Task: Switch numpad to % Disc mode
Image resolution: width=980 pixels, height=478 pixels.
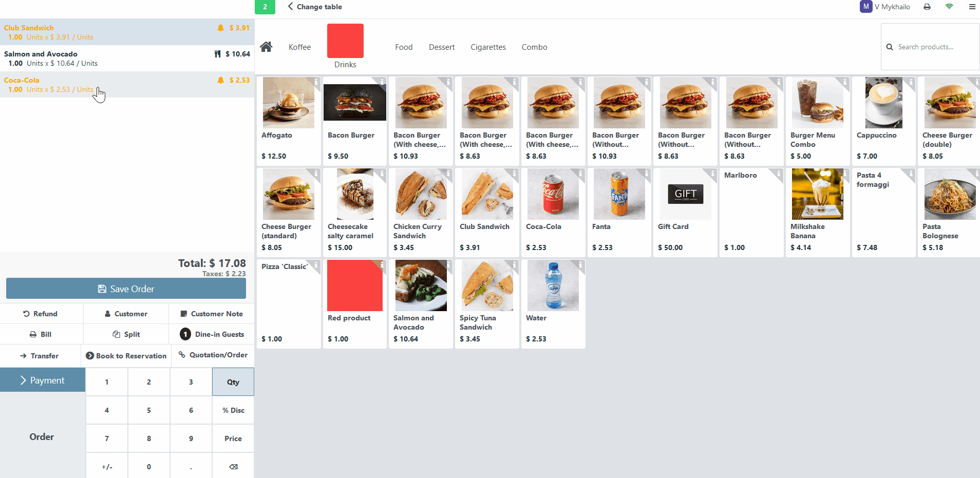Action: click(233, 410)
